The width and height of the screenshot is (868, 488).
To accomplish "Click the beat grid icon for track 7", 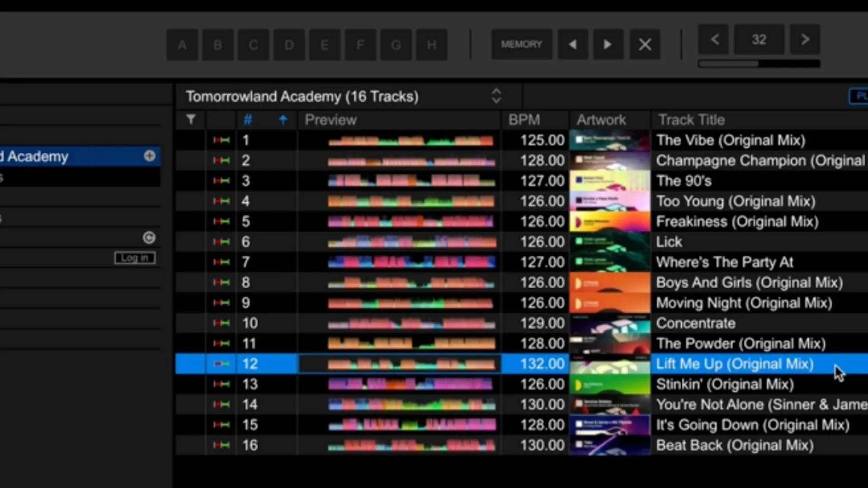I will pyautogui.click(x=222, y=262).
